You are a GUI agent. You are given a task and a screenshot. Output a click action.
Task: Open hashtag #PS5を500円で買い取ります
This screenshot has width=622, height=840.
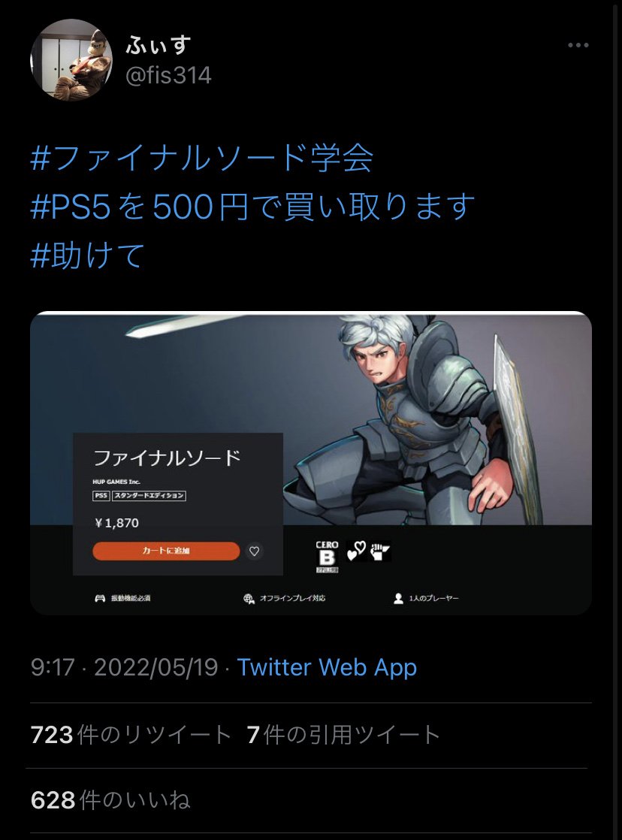253,207
